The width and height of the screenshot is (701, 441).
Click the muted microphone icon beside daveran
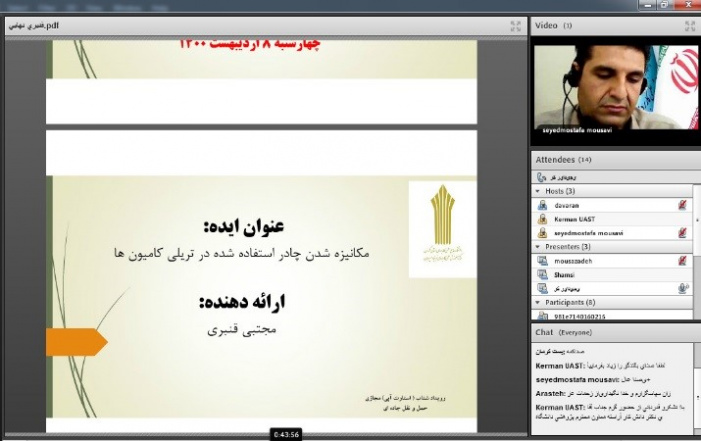681,204
